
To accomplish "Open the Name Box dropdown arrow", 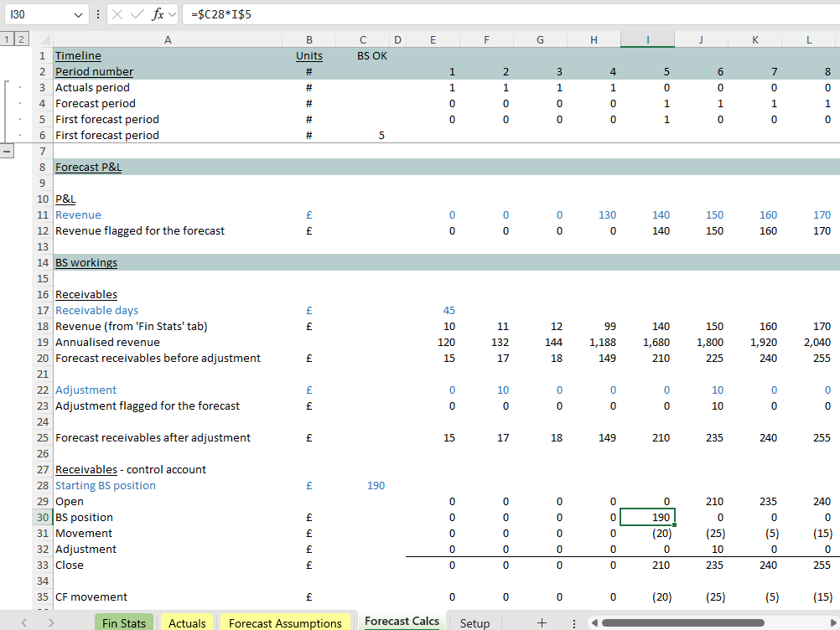I will (79, 15).
